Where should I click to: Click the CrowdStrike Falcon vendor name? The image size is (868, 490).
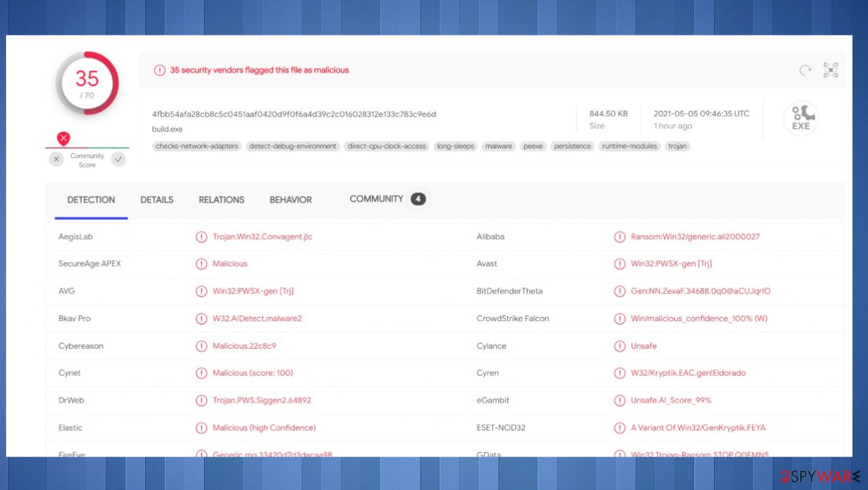click(x=513, y=318)
